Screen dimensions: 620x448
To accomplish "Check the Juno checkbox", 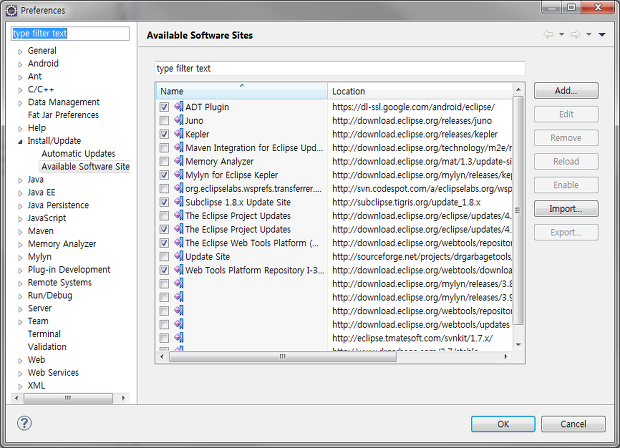I will tap(164, 121).
